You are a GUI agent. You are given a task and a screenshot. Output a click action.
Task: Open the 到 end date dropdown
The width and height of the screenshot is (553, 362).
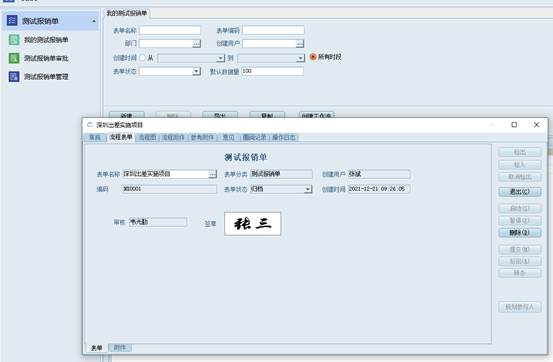point(300,58)
